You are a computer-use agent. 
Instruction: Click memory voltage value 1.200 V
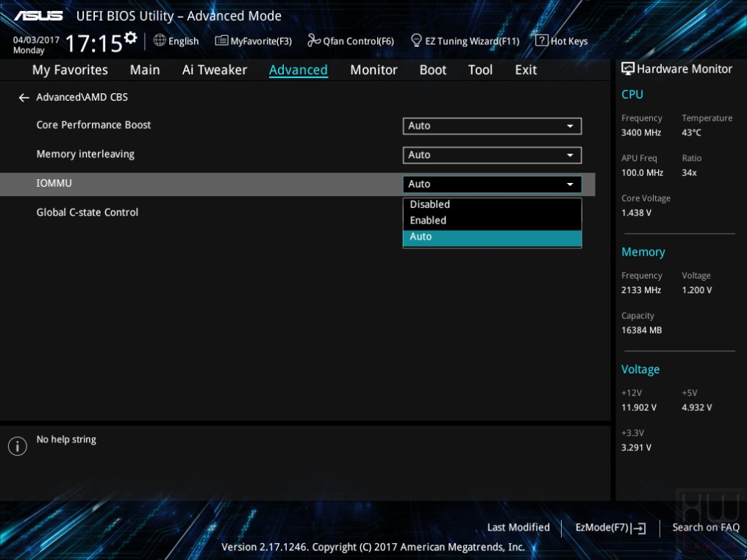click(x=696, y=290)
